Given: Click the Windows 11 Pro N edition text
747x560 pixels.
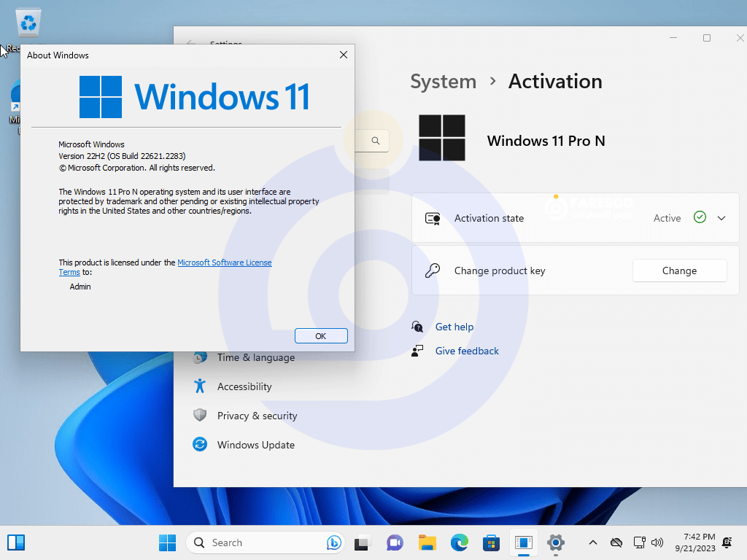Looking at the screenshot, I should pyautogui.click(x=546, y=141).
